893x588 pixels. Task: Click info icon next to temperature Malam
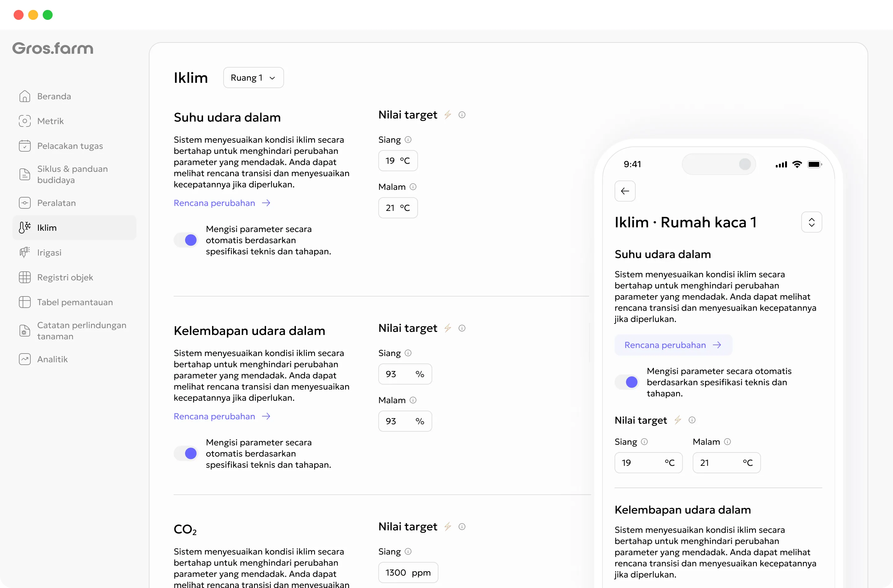[413, 186]
